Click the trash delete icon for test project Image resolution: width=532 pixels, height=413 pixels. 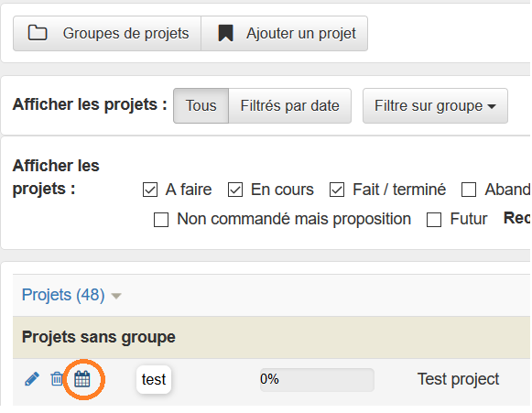coord(57,379)
